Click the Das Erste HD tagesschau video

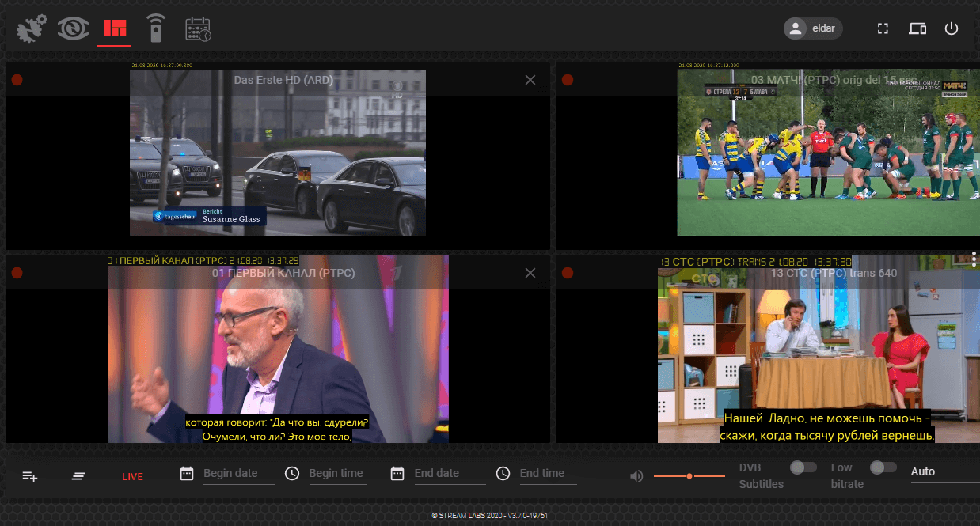tap(278, 153)
